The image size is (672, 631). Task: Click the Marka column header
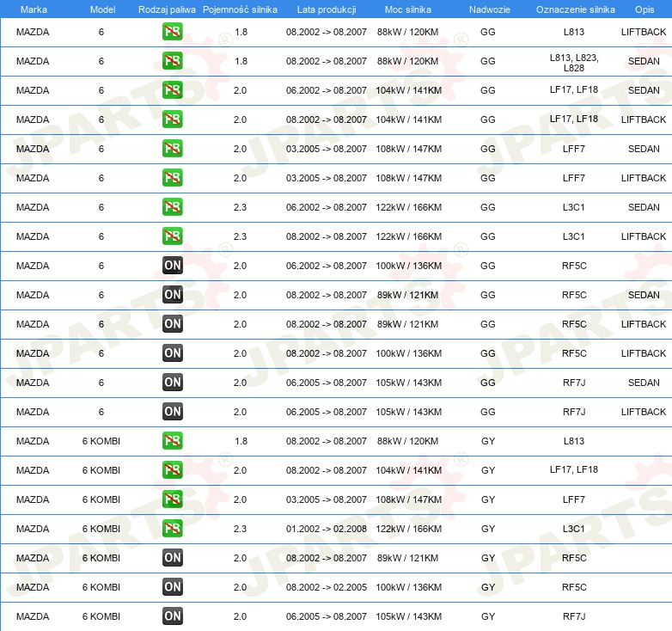point(33,9)
